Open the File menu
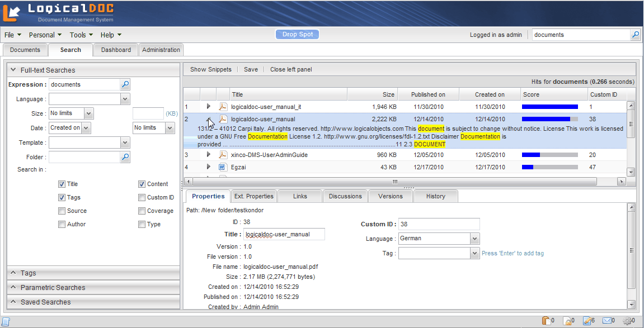The width and height of the screenshot is (644, 328). pos(13,35)
